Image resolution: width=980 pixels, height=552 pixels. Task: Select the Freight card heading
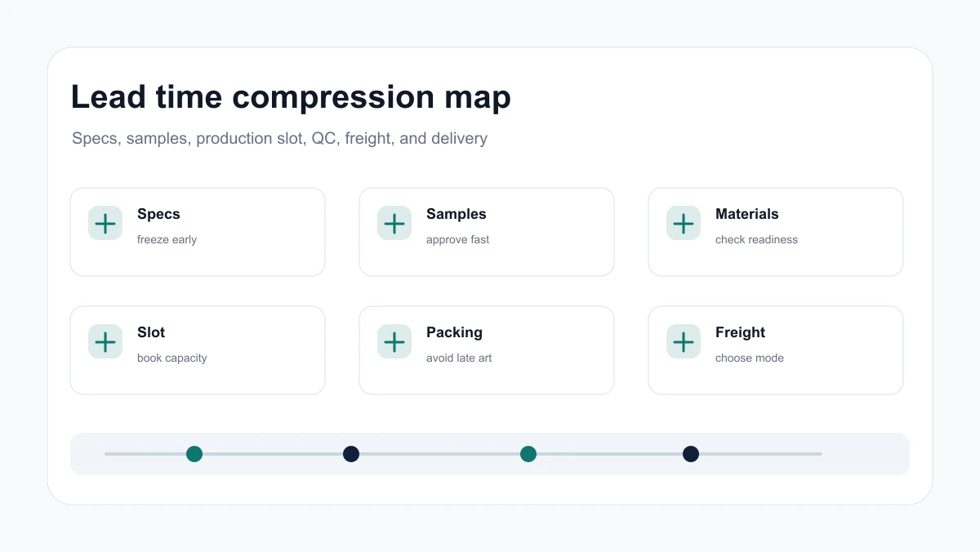(x=740, y=332)
